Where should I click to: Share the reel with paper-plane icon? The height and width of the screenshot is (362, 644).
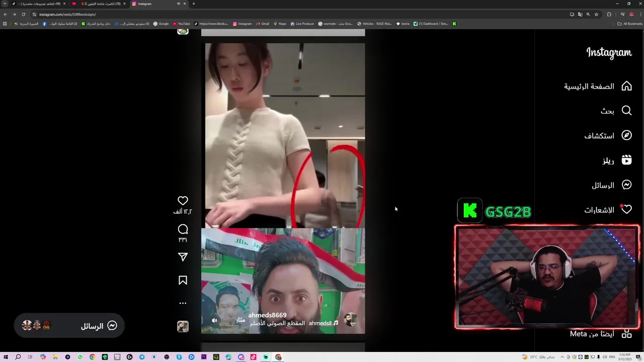(x=183, y=257)
